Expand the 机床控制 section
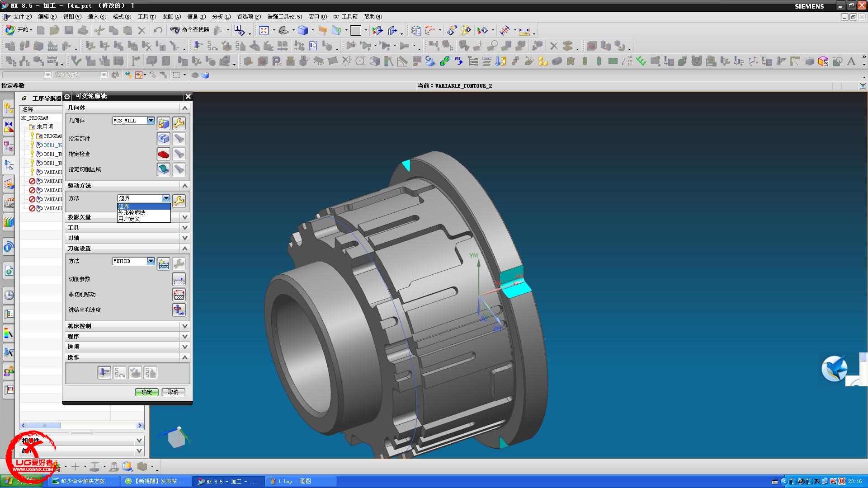The image size is (868, 488). tap(184, 326)
